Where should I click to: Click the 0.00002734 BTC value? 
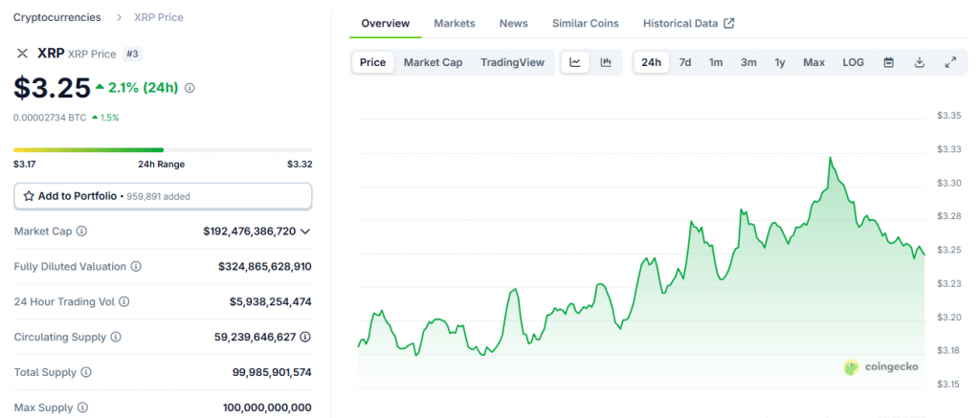coord(50,117)
